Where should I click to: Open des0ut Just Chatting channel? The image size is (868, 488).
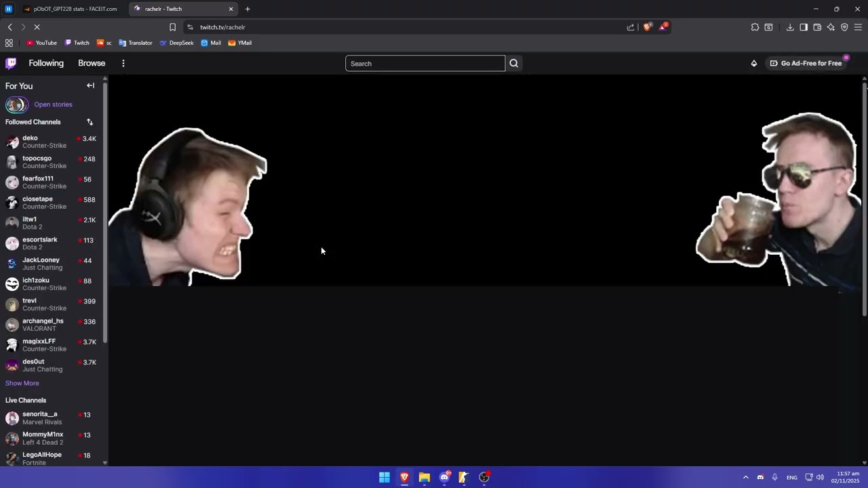(x=53, y=365)
